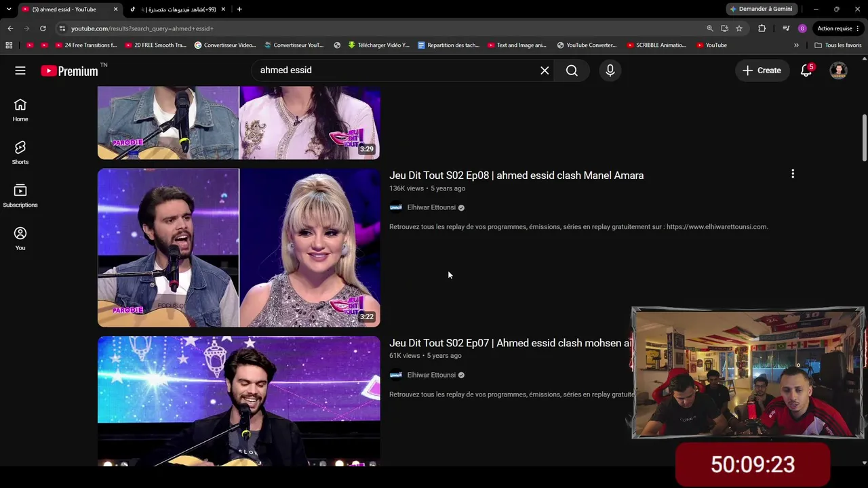Open the Chrome three-dot menu
The height and width of the screenshot is (488, 868).
point(859,28)
